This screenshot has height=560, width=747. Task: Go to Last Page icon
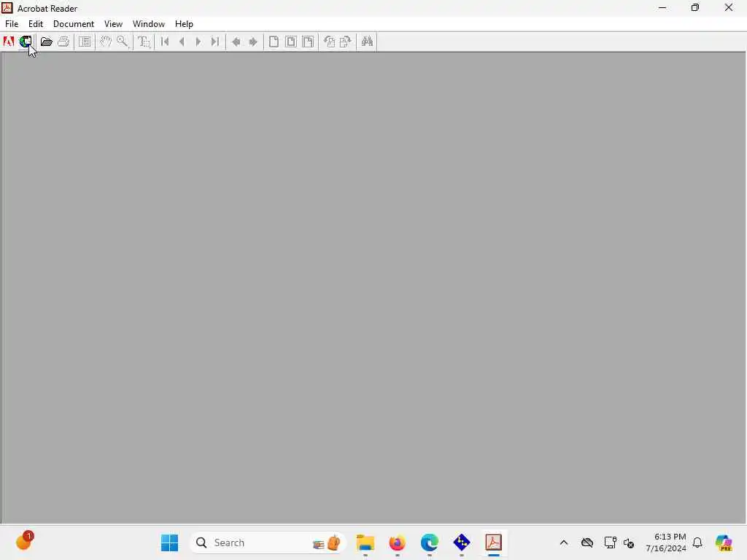pyautogui.click(x=215, y=42)
